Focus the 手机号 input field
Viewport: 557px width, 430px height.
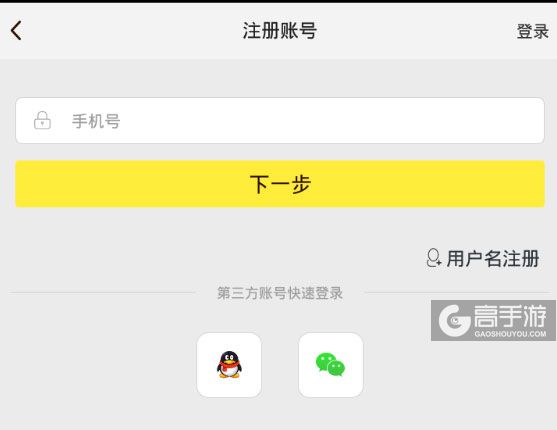(x=280, y=120)
